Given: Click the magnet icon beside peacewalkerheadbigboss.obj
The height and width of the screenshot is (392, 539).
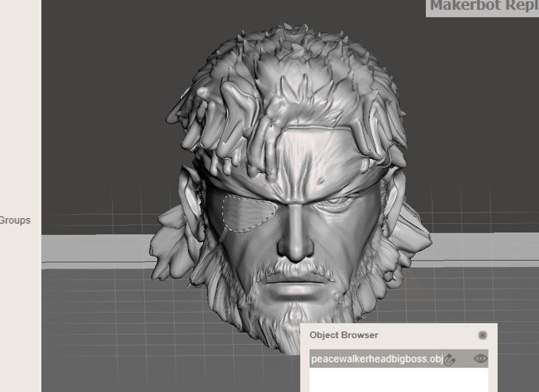Looking at the screenshot, I should pos(449,360).
